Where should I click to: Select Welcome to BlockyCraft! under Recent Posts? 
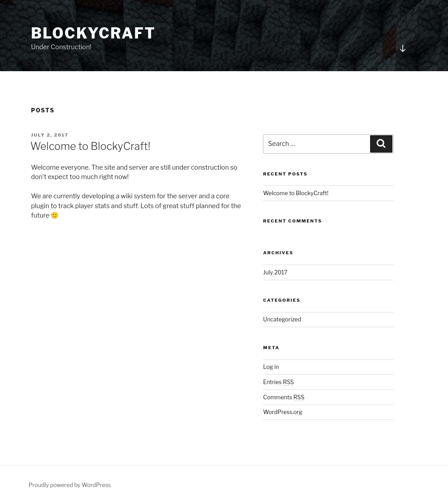[296, 193]
